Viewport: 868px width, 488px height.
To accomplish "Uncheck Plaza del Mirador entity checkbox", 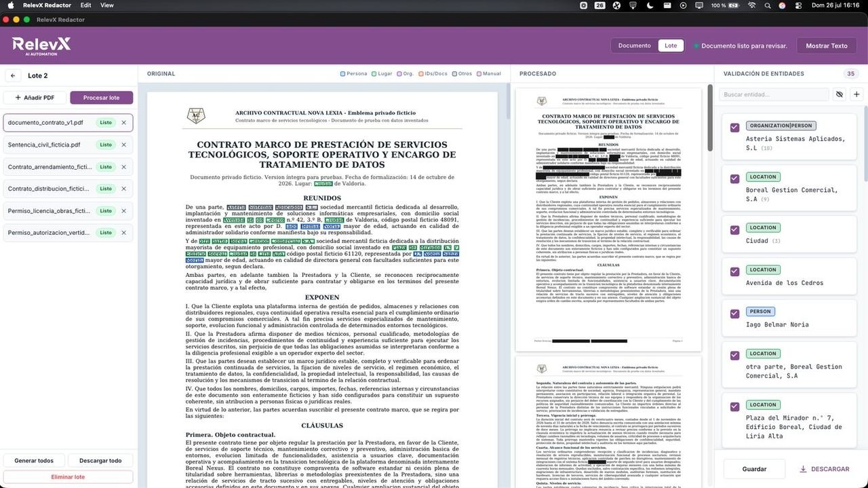I will [734, 407].
